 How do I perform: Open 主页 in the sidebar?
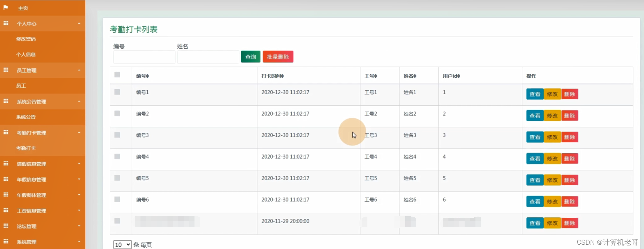[23, 8]
